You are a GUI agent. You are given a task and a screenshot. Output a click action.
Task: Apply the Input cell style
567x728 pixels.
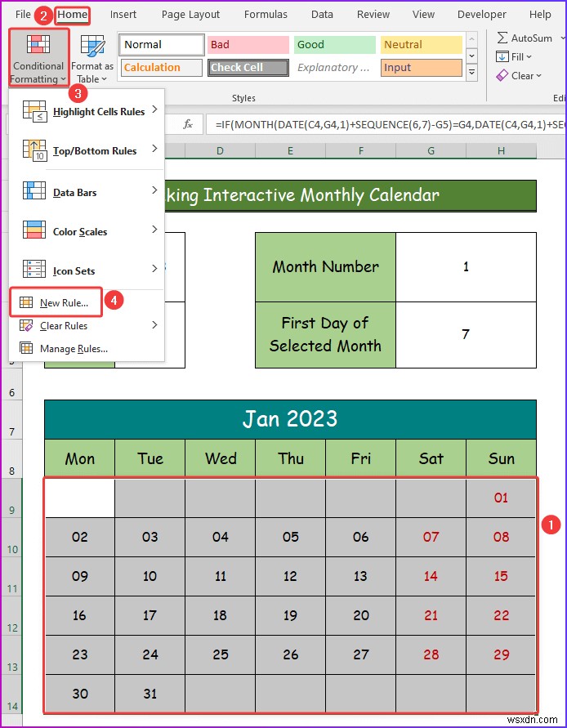point(422,67)
